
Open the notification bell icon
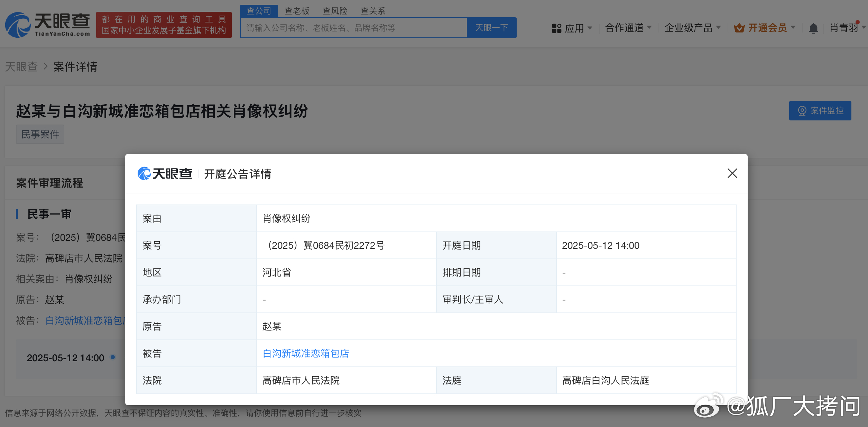point(813,28)
